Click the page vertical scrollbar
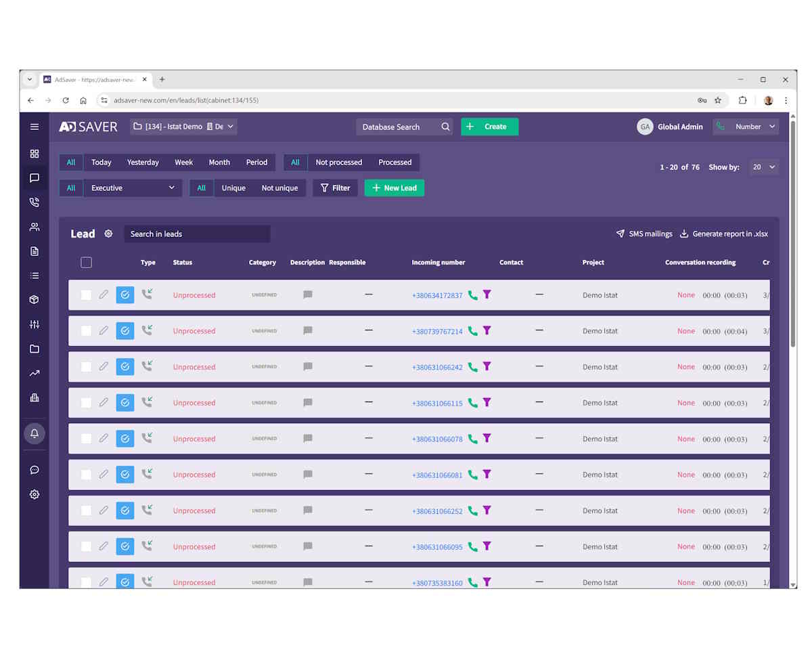This screenshot has height=652, width=812. 793,234
